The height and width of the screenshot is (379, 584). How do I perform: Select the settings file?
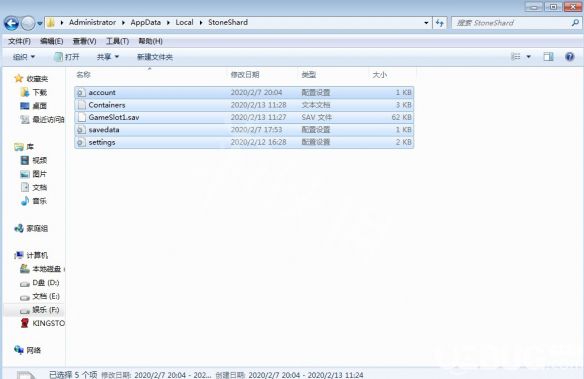coord(244,142)
